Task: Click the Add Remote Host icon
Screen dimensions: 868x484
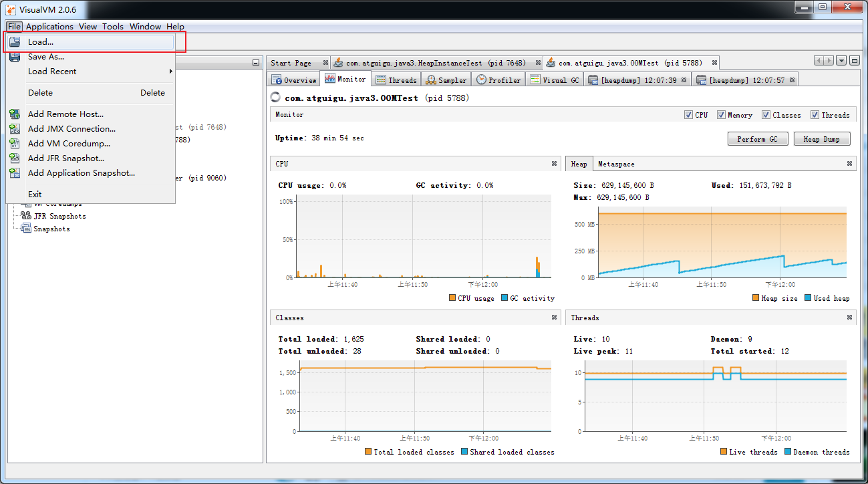Action: (x=15, y=114)
